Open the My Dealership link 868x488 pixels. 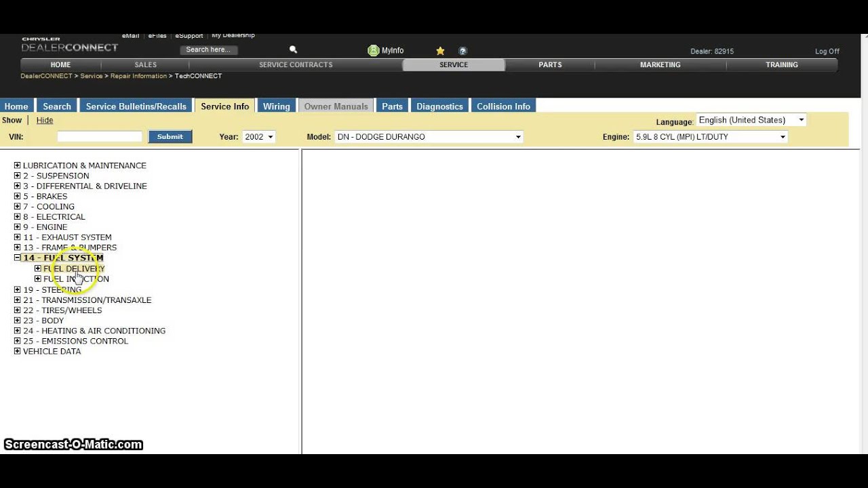click(x=233, y=35)
